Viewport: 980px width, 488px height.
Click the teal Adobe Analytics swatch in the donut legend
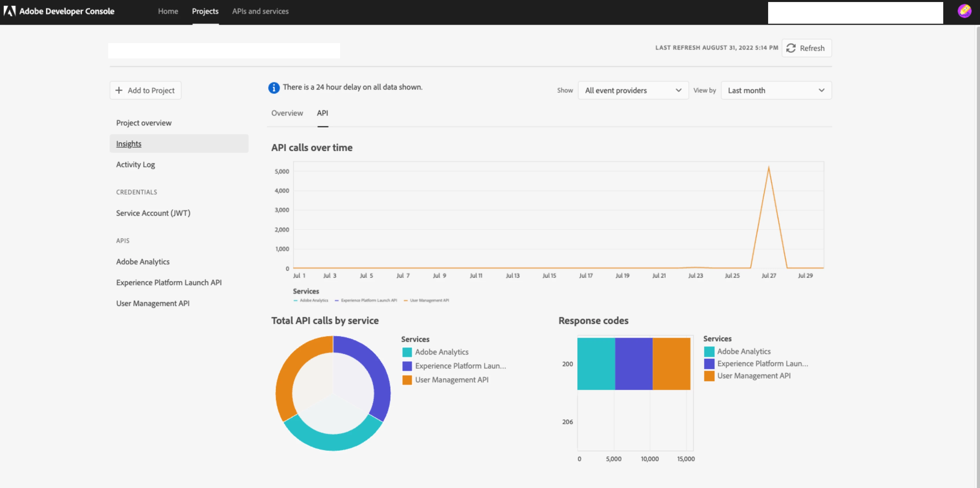click(x=407, y=352)
